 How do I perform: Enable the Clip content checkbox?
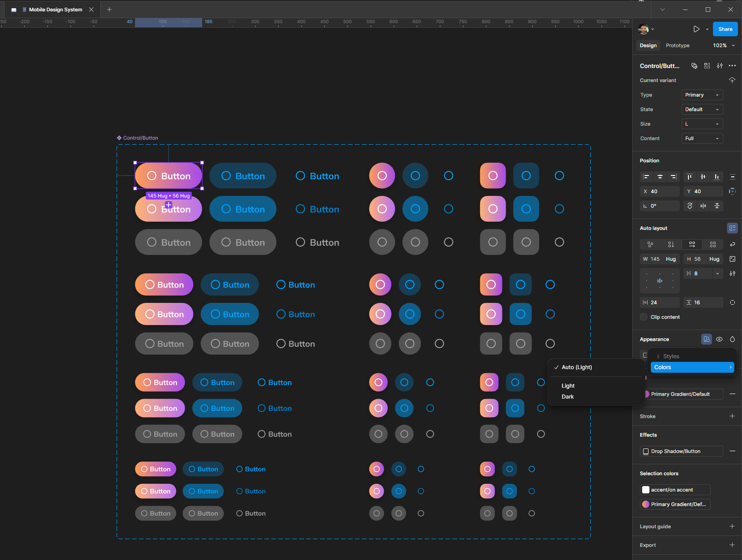(x=644, y=317)
